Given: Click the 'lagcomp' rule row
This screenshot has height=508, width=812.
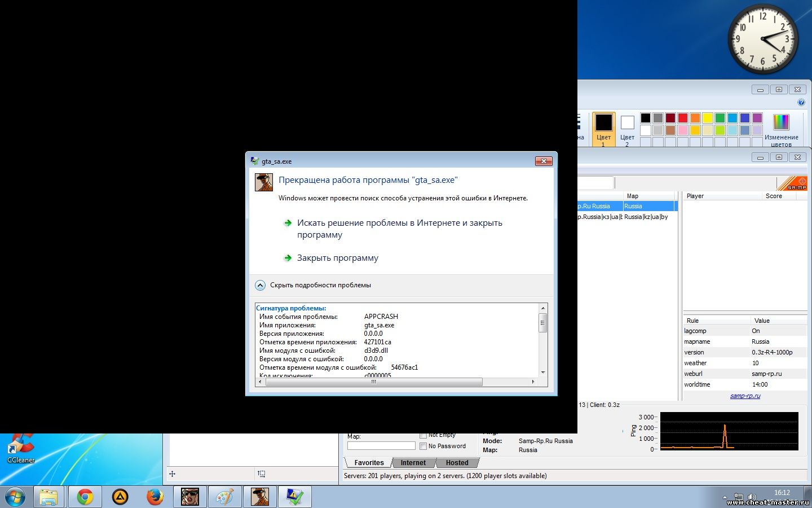Looking at the screenshot, I should (x=745, y=331).
